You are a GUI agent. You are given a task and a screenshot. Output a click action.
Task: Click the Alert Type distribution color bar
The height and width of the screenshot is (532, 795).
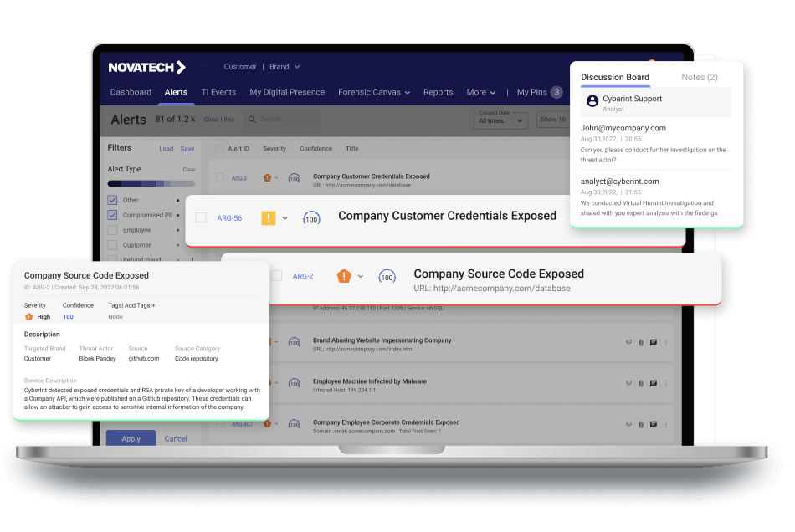pos(151,183)
